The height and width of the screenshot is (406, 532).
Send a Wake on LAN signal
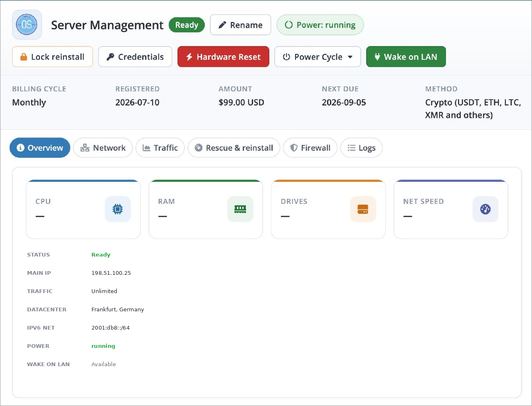[406, 57]
